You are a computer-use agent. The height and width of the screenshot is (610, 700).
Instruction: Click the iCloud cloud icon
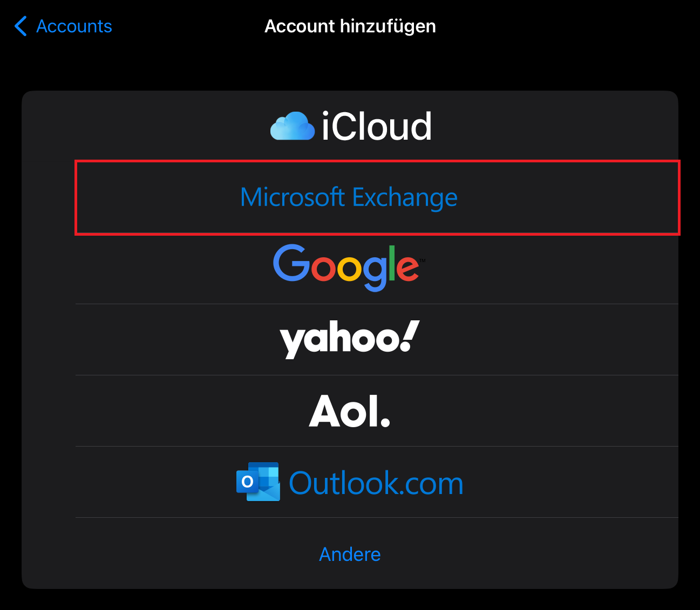click(x=292, y=127)
